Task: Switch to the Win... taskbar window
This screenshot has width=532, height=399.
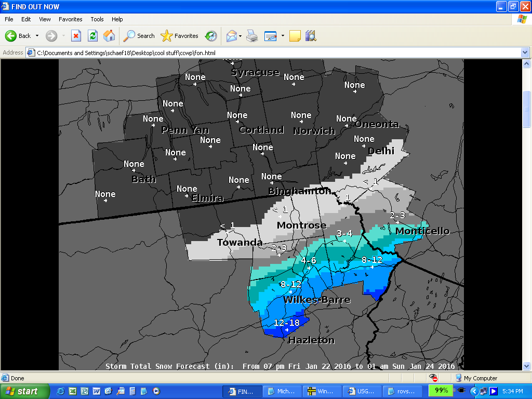Action: (x=322, y=391)
